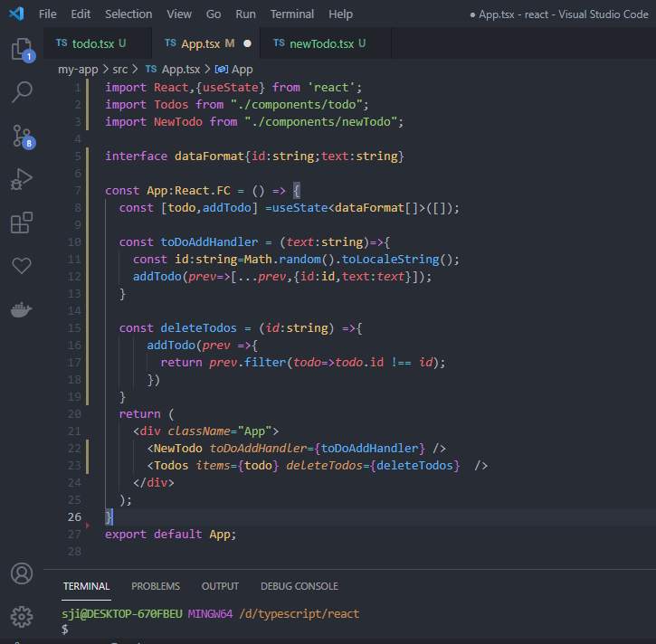Click the Accounts icon
The width and height of the screenshot is (656, 644).
click(22, 573)
